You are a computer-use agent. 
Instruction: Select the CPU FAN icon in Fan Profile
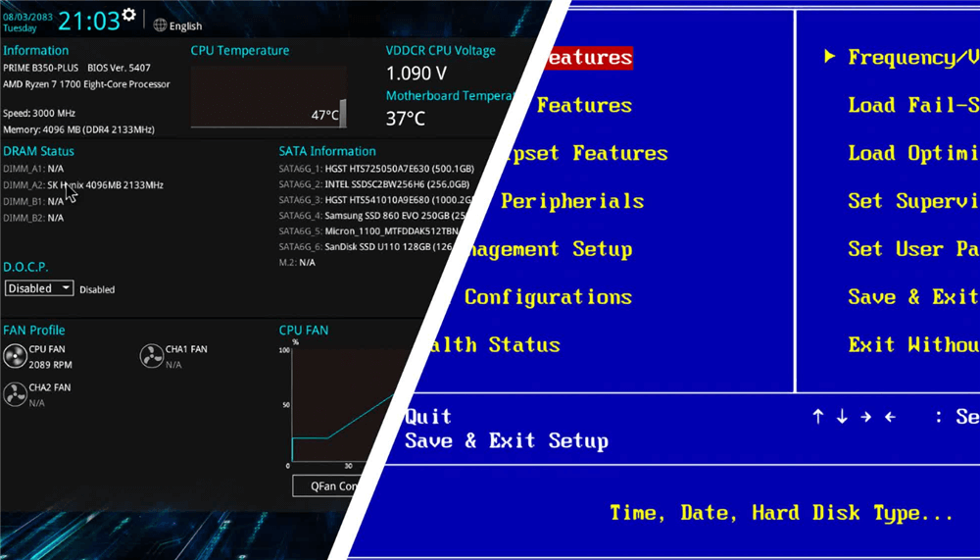15,356
